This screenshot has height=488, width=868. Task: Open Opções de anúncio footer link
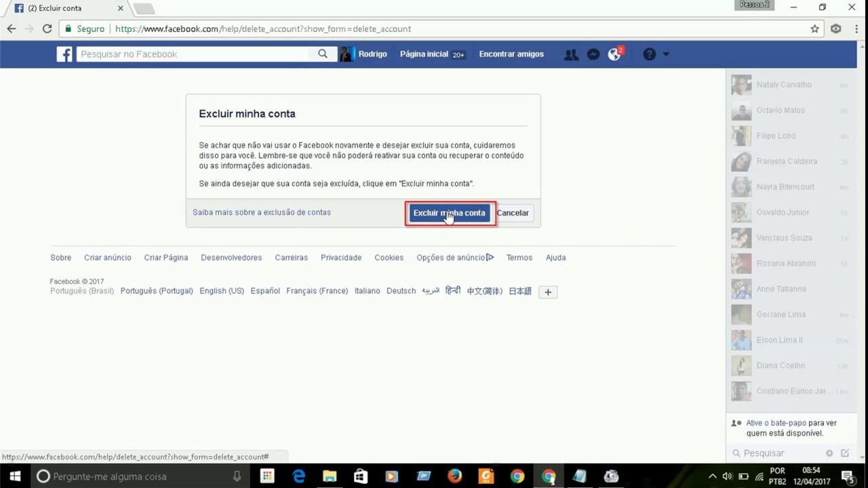click(x=455, y=258)
